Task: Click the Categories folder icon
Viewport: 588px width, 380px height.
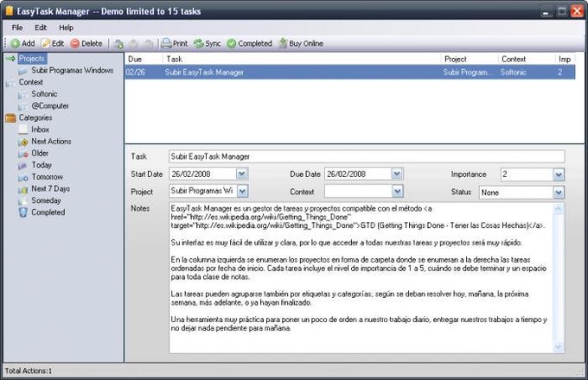Action: tap(10, 118)
